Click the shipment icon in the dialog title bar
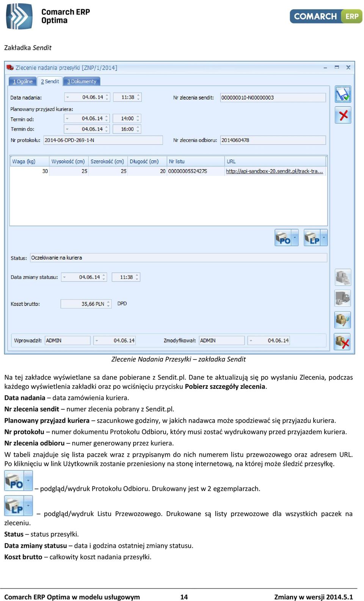This screenshot has height=601, width=364. pyautogui.click(x=10, y=68)
